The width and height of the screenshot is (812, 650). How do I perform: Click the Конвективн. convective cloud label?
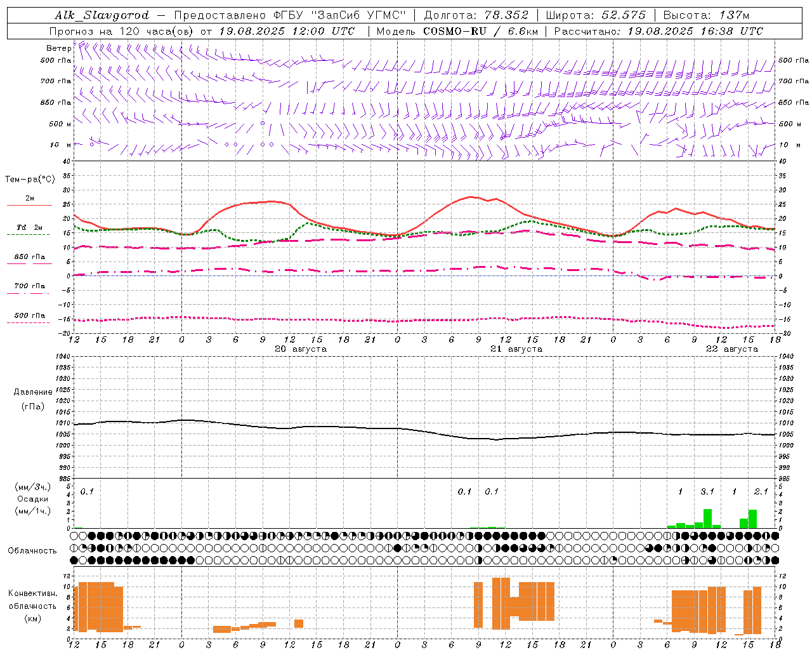click(33, 594)
